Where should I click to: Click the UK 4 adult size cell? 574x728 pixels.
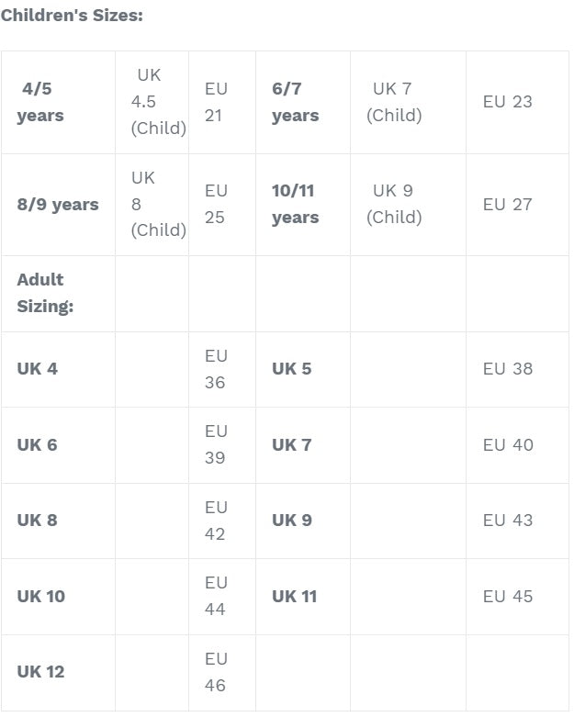[58, 370]
